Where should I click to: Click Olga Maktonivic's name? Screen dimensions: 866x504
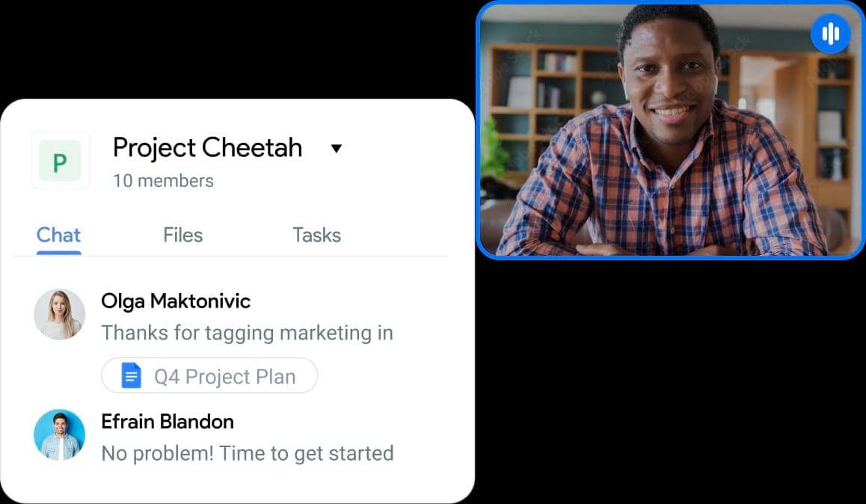(x=176, y=301)
